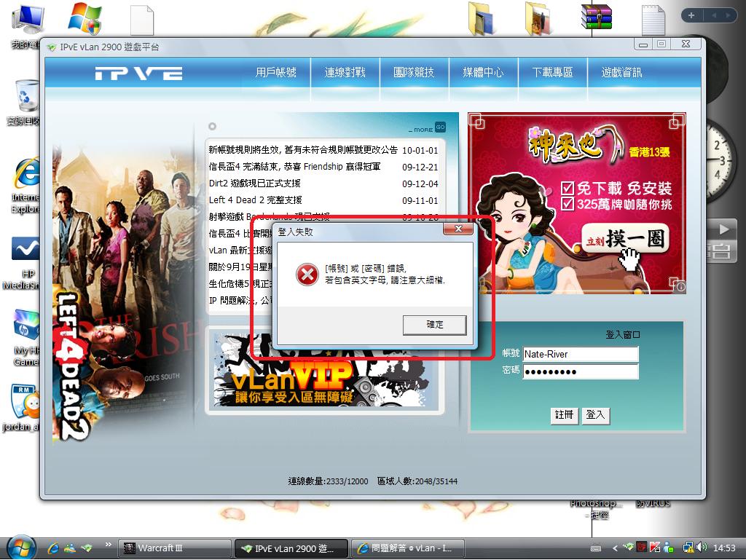This screenshot has height=560, width=746.
Task: Click the 密碼 password input field
Action: point(581,371)
